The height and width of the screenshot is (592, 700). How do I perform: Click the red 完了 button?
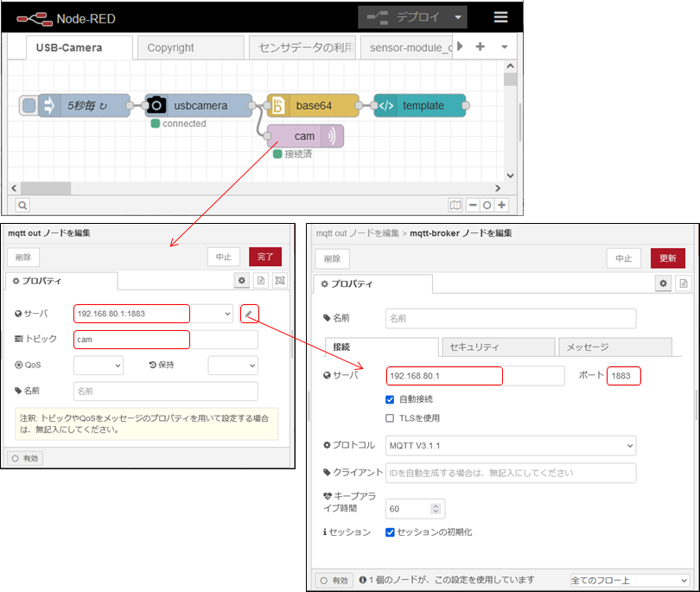coord(264,257)
